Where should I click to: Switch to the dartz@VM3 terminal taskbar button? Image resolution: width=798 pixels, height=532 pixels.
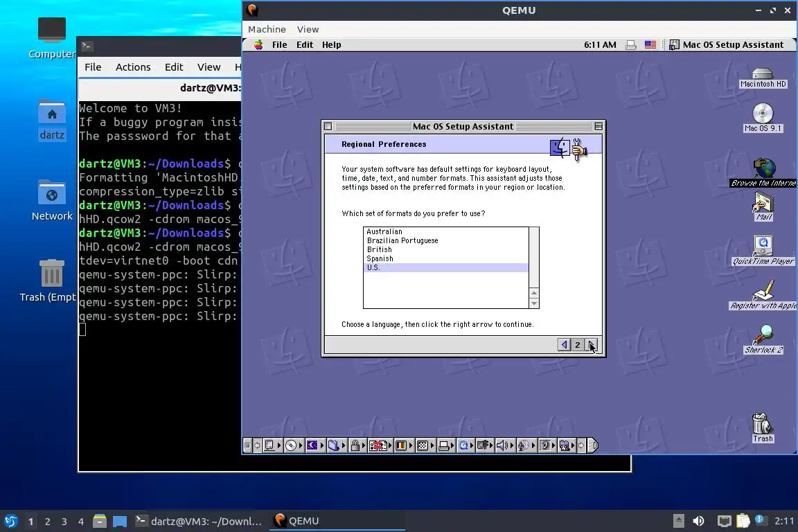pyautogui.click(x=199, y=521)
